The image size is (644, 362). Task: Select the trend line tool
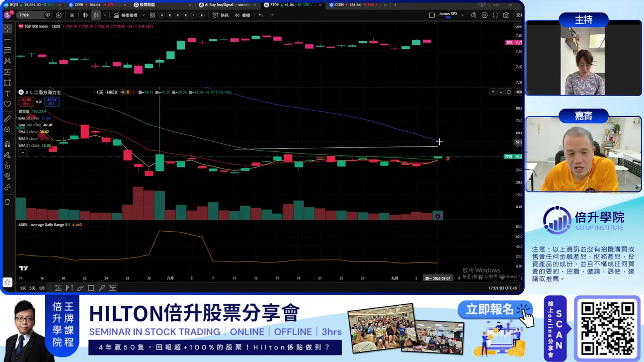(7, 39)
